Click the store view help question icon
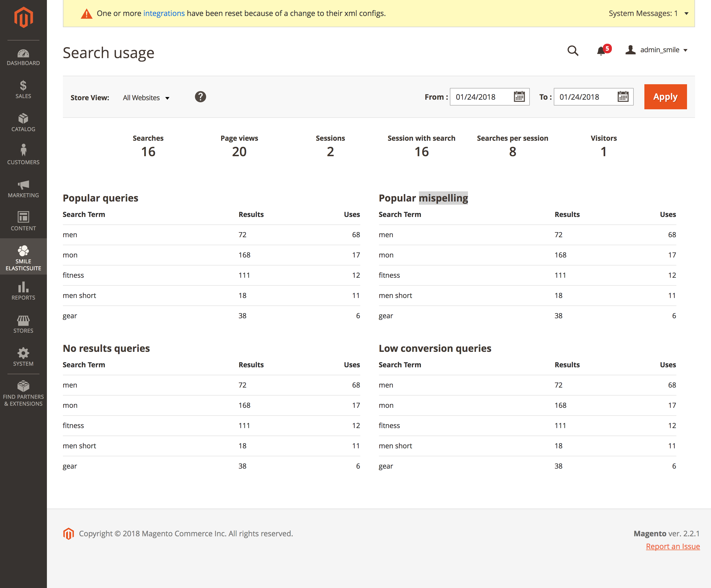This screenshot has height=588, width=711. pos(200,97)
